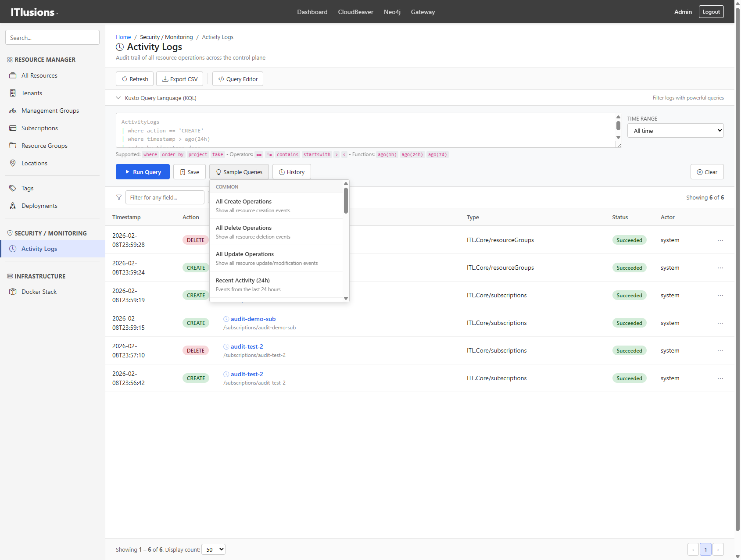Open the ellipsis menu on the audit-demo-sub row
741x560 pixels.
click(720, 323)
